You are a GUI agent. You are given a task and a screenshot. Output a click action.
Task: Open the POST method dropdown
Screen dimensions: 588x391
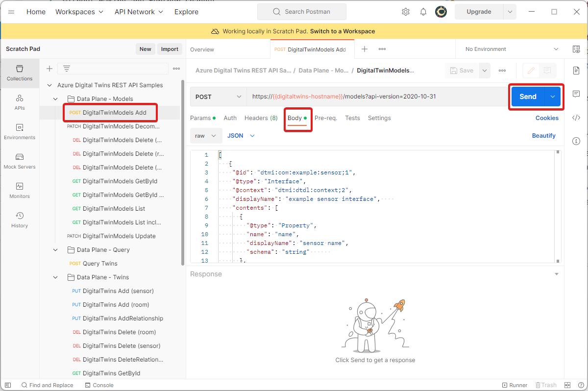(x=219, y=97)
